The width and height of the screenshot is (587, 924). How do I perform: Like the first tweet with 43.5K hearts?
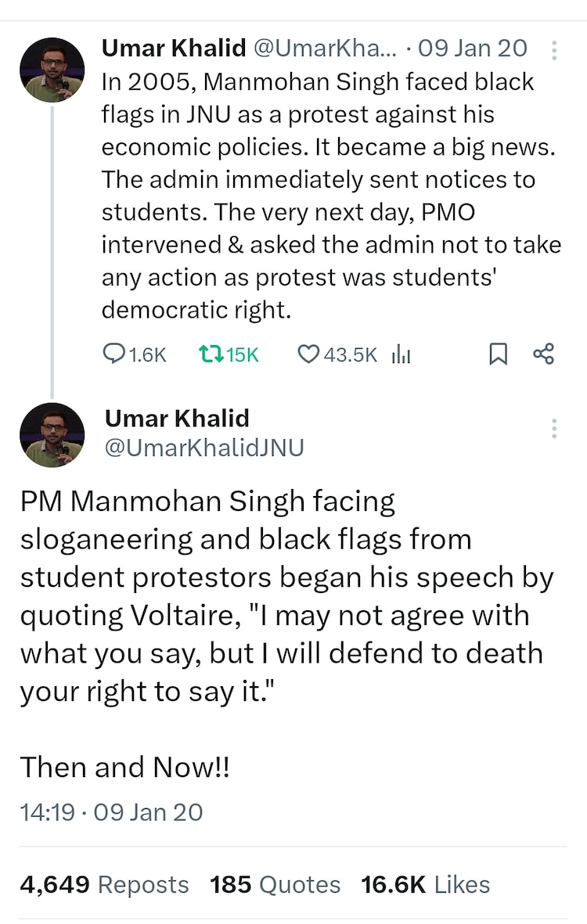[x=309, y=354]
